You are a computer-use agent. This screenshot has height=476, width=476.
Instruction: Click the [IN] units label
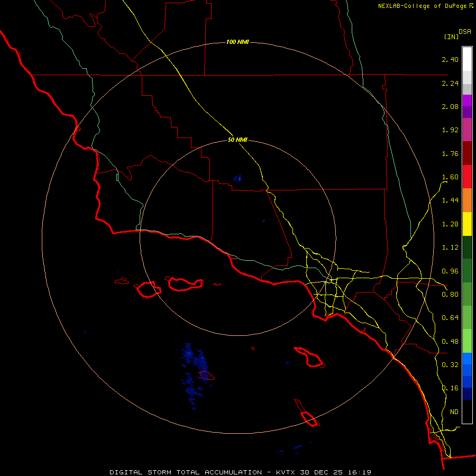[x=451, y=36]
